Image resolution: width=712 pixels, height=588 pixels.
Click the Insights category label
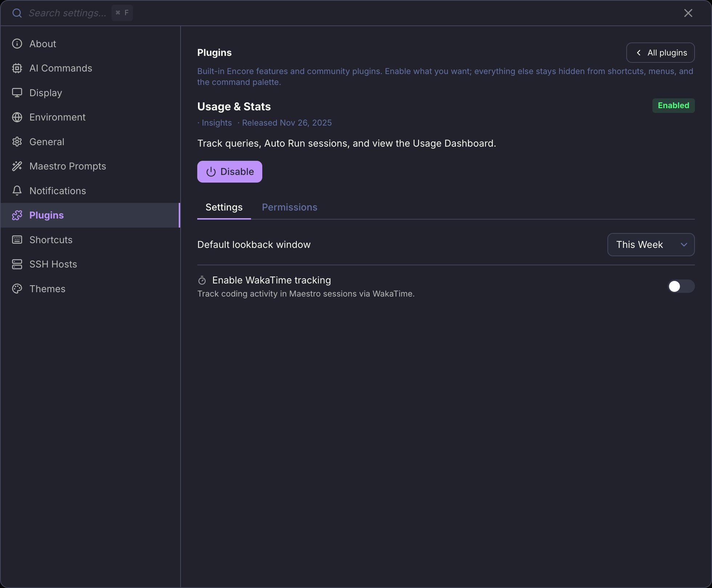(x=217, y=123)
